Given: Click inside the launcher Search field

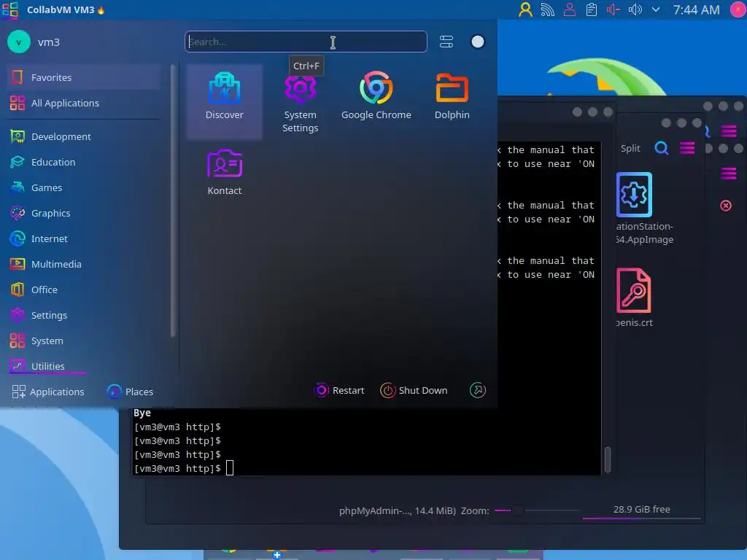Looking at the screenshot, I should pos(306,42).
